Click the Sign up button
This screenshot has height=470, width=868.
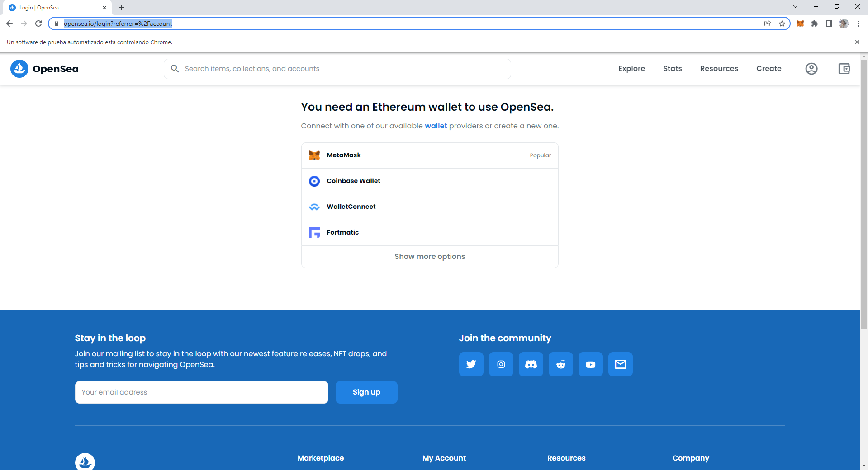pos(366,392)
